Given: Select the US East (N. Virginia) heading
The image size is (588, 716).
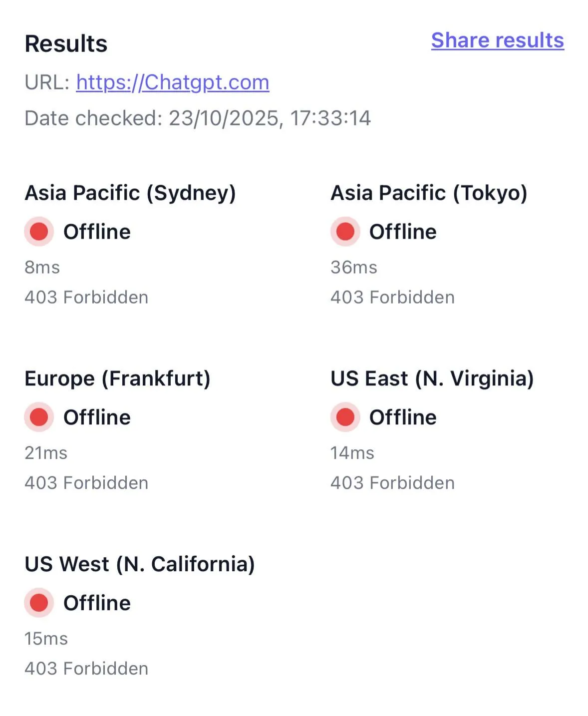Looking at the screenshot, I should [x=432, y=378].
